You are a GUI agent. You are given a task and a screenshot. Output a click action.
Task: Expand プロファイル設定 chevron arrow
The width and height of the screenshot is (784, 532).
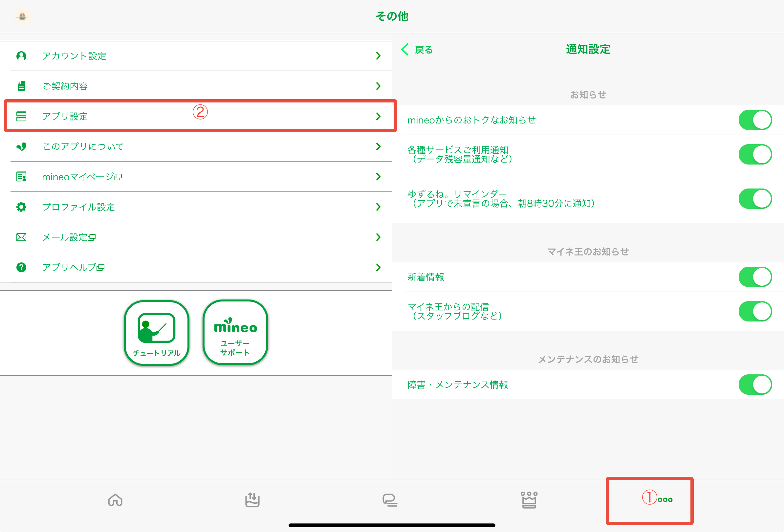(378, 207)
